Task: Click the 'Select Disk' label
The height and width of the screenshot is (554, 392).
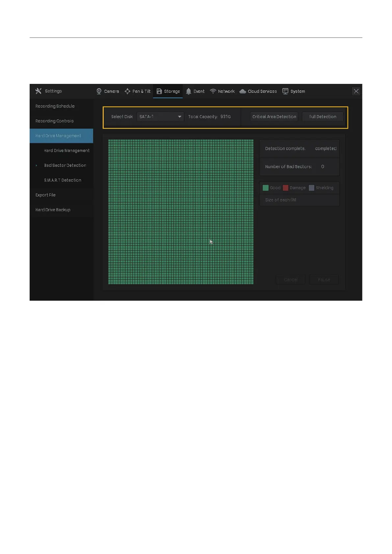Action: 122,117
